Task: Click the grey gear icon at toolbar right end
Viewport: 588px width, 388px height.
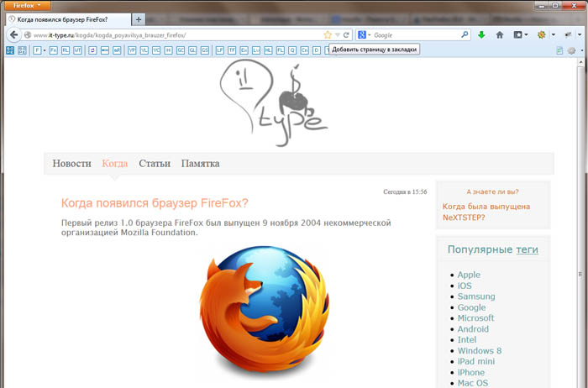Action: [571, 50]
